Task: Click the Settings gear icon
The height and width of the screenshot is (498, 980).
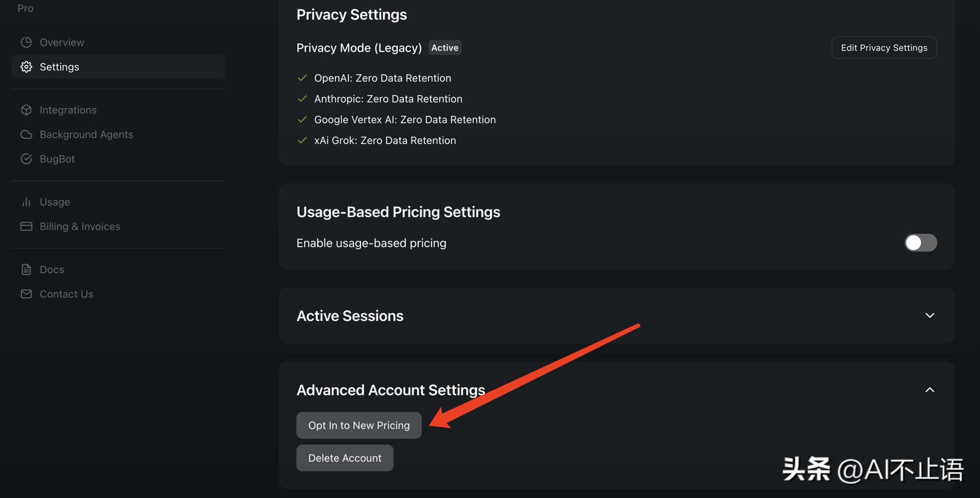Action: 26,67
